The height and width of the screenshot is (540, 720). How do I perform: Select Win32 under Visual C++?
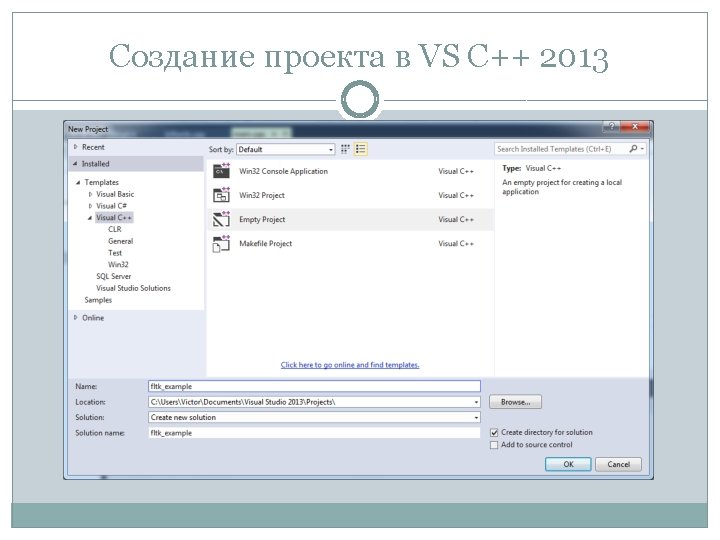[118, 264]
